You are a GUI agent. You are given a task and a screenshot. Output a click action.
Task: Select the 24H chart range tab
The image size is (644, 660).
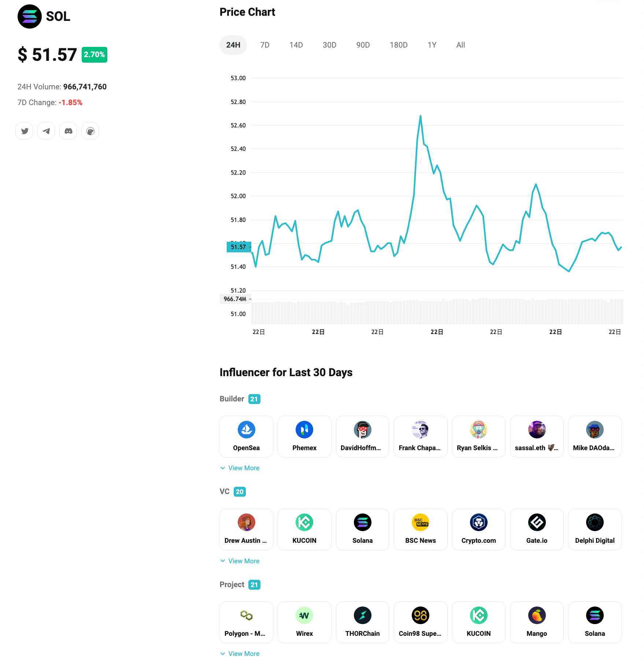pyautogui.click(x=233, y=45)
